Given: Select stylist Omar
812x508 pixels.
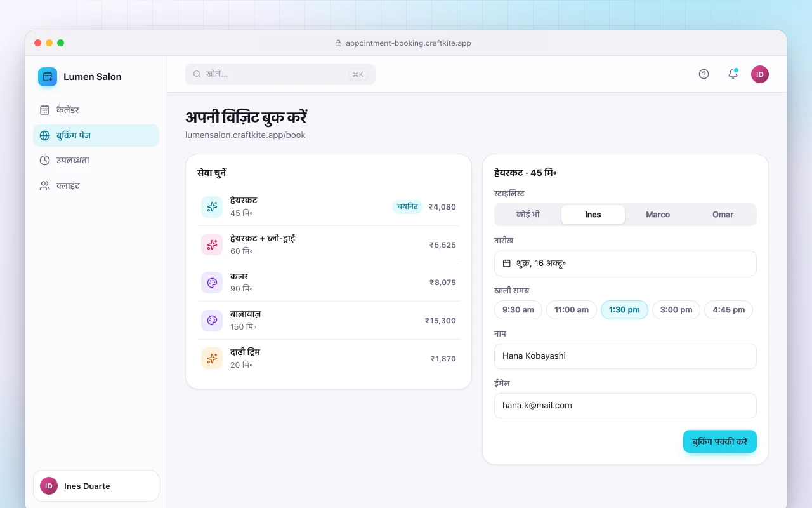Looking at the screenshot, I should [723, 215].
